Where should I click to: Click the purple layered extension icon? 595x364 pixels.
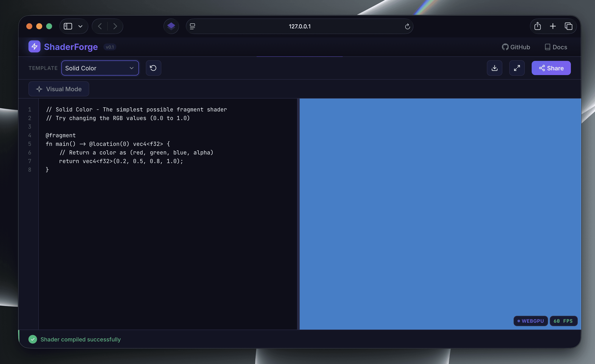click(171, 26)
